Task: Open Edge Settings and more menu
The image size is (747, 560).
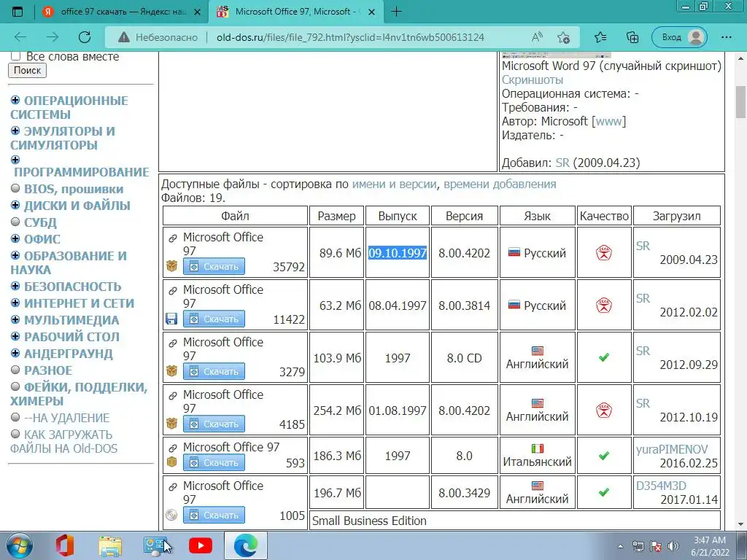Action: point(726,37)
